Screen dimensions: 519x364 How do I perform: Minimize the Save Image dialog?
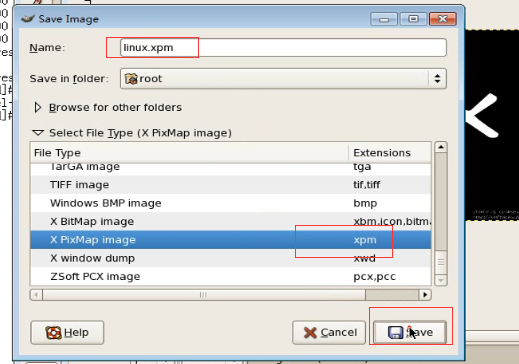click(384, 19)
